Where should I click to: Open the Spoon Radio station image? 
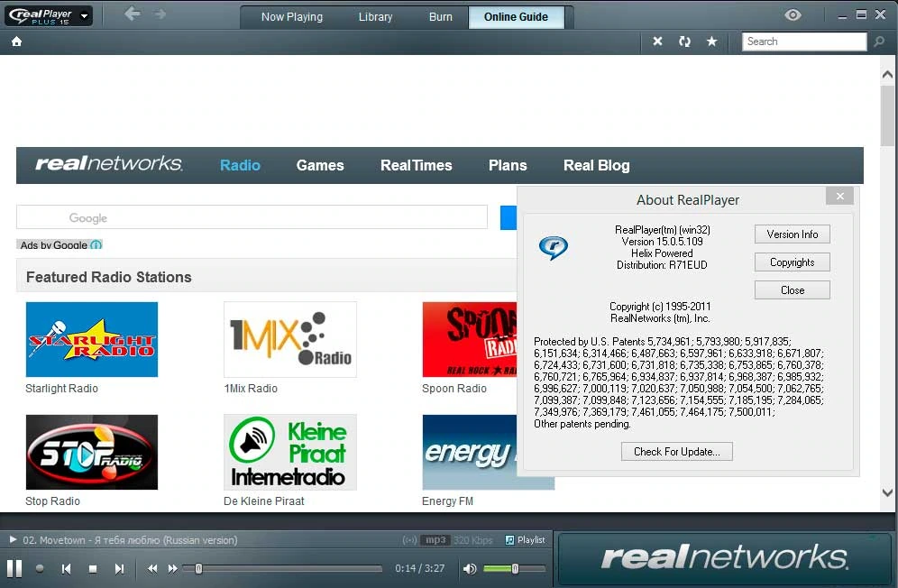[470, 339]
